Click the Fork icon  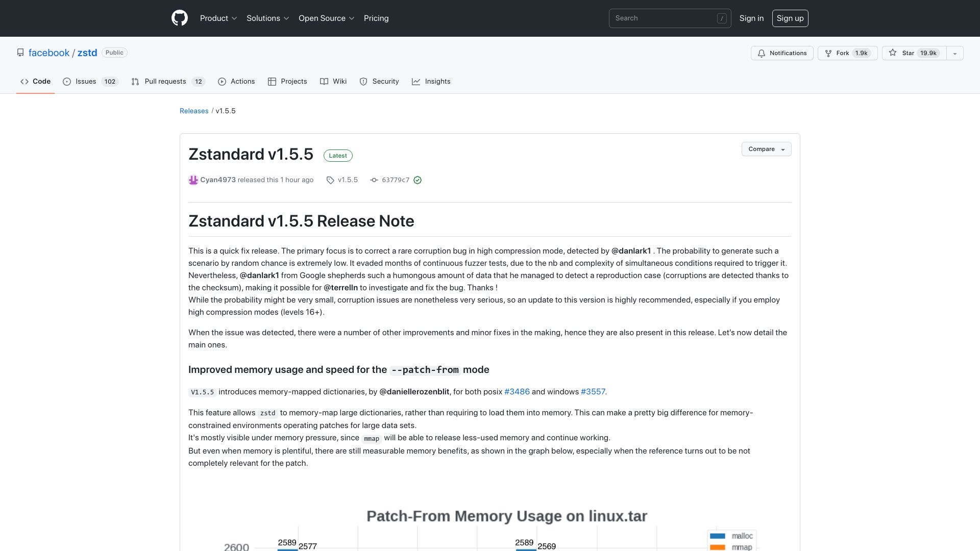(x=828, y=53)
